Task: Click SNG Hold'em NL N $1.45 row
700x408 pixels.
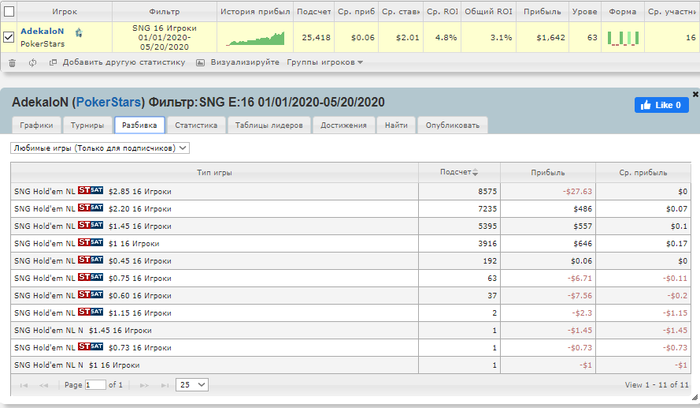Action: (350, 330)
